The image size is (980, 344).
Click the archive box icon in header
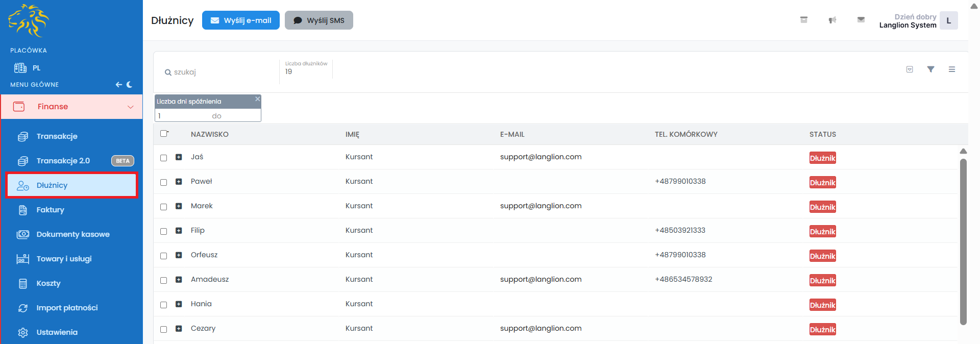(x=804, y=20)
